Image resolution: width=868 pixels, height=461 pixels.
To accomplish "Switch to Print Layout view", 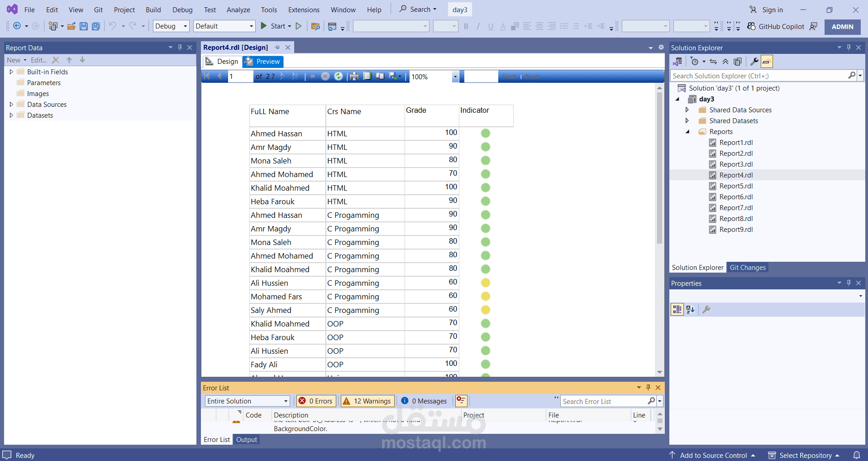I will point(367,77).
